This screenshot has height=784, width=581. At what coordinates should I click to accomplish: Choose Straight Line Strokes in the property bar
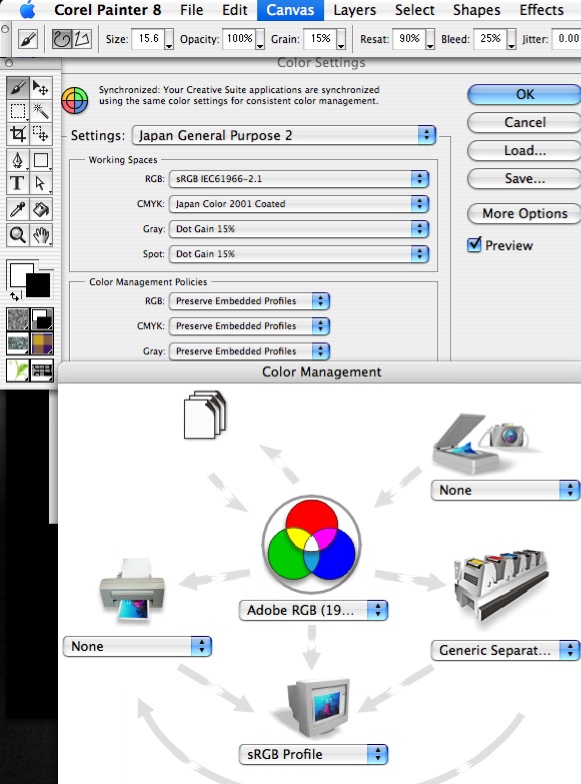click(x=82, y=39)
